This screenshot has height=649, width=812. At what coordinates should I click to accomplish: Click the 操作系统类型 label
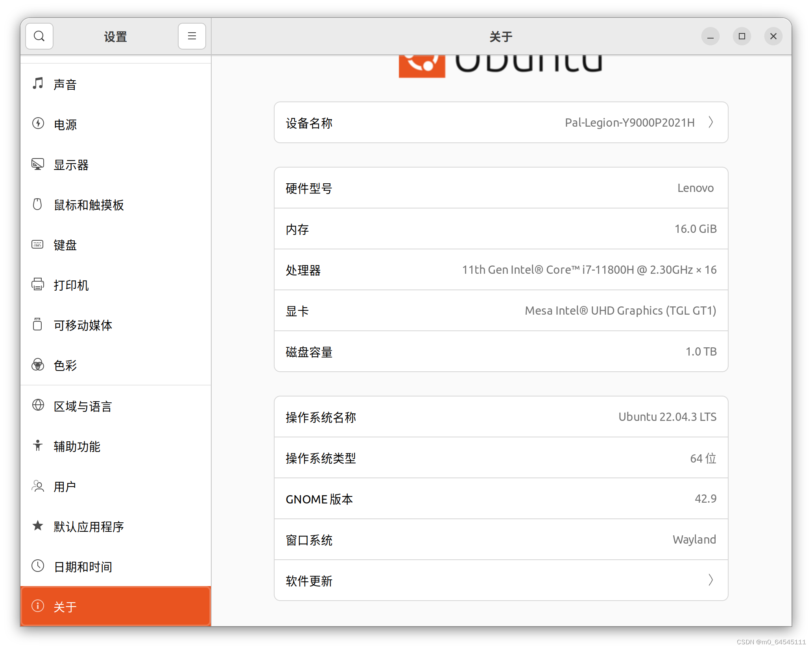pyautogui.click(x=321, y=458)
